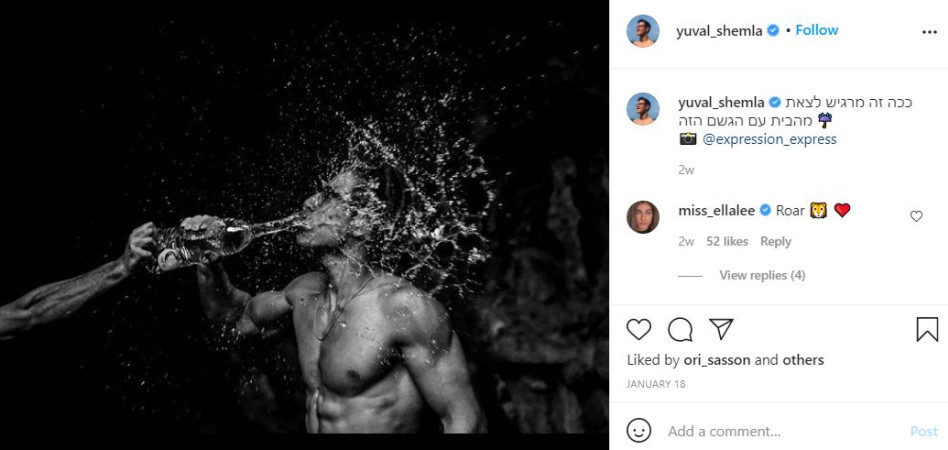Open ori_sasson profile from likes
948x450 pixels.
(716, 360)
